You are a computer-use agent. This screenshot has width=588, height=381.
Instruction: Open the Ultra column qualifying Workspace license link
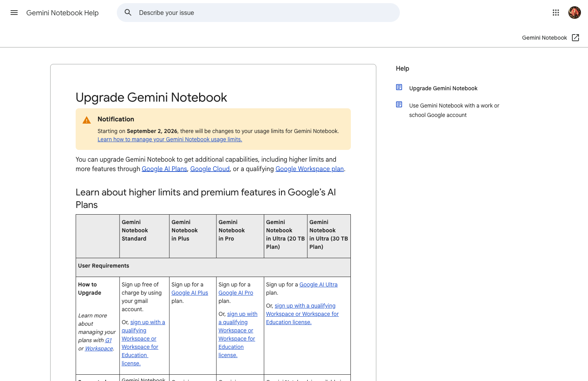pos(302,314)
